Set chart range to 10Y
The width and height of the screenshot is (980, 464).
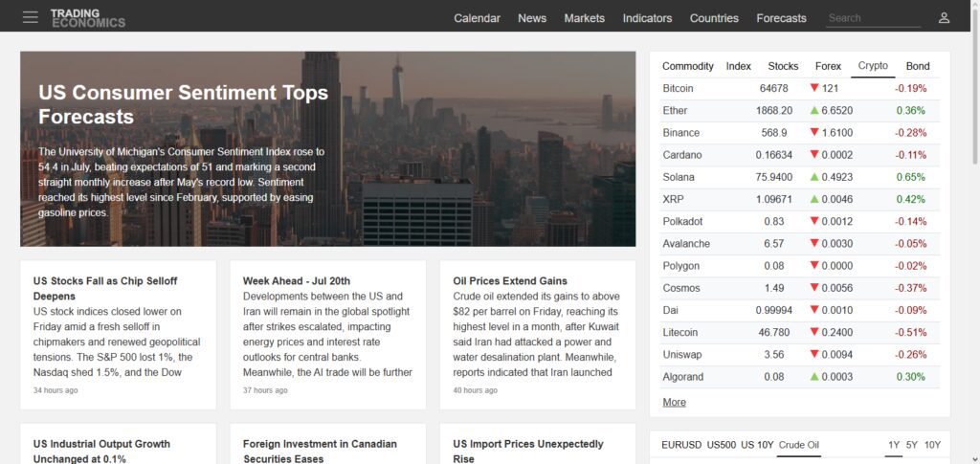point(932,445)
